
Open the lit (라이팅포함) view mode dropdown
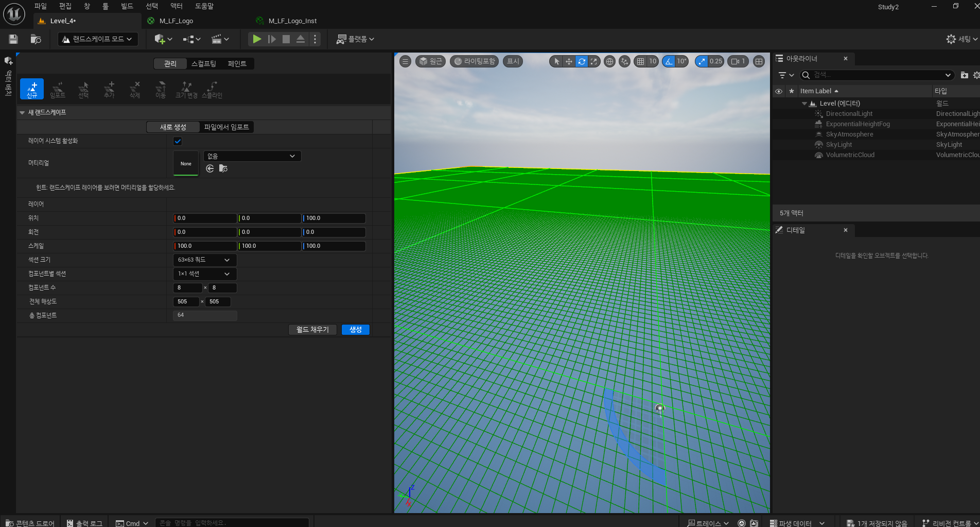[474, 61]
